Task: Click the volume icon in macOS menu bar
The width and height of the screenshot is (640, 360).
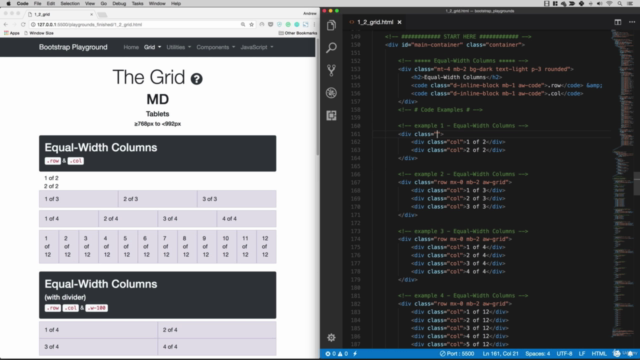Action: click(x=599, y=3)
